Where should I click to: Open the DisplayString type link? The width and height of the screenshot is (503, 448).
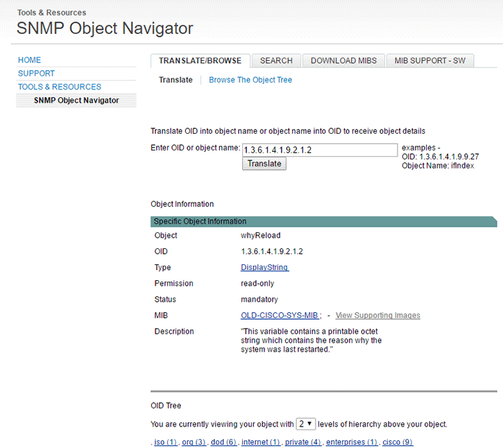click(x=264, y=268)
